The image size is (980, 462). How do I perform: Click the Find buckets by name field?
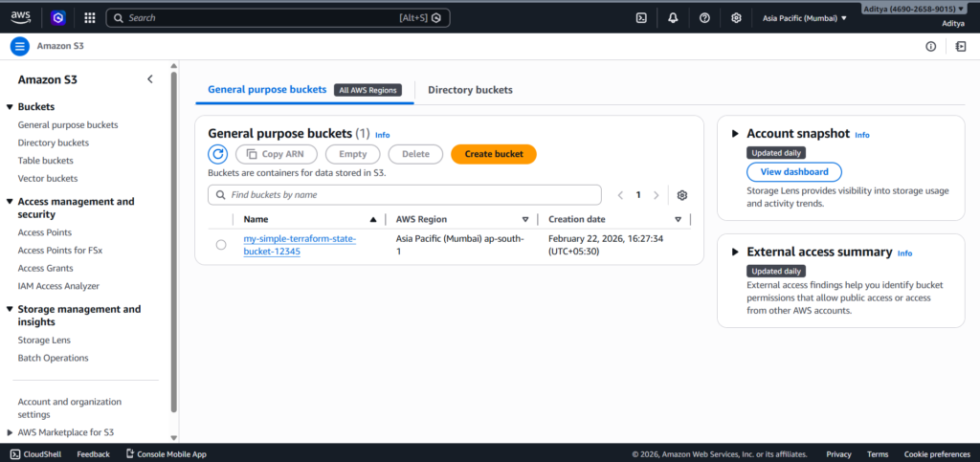click(412, 195)
